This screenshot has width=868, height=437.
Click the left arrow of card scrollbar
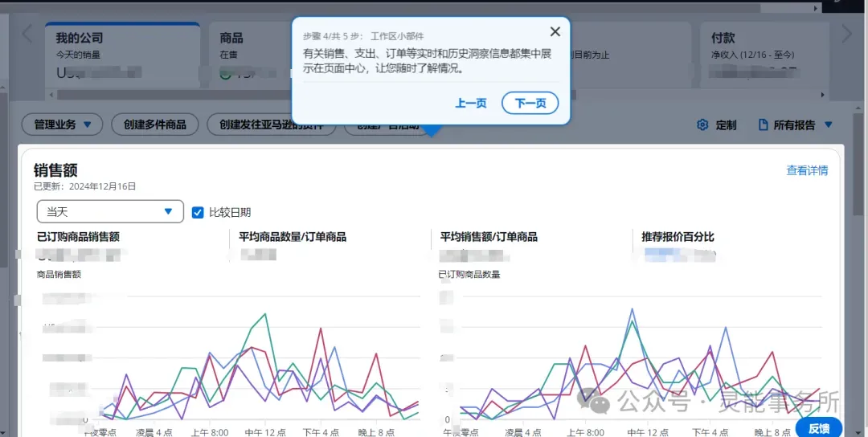(x=51, y=95)
